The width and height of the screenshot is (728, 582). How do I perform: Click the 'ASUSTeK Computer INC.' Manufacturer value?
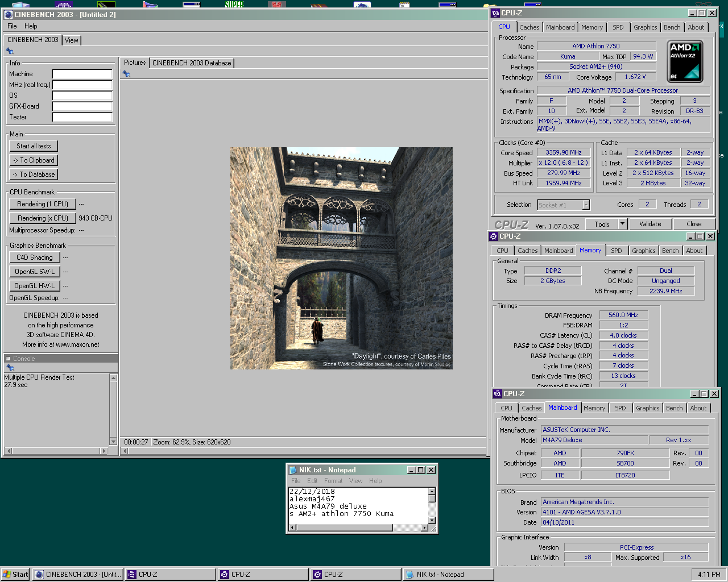tap(625, 430)
